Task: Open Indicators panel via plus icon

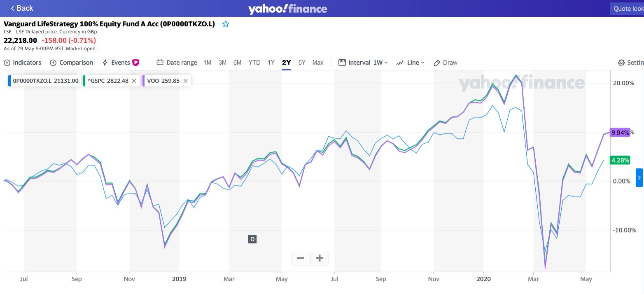Action: (23, 63)
